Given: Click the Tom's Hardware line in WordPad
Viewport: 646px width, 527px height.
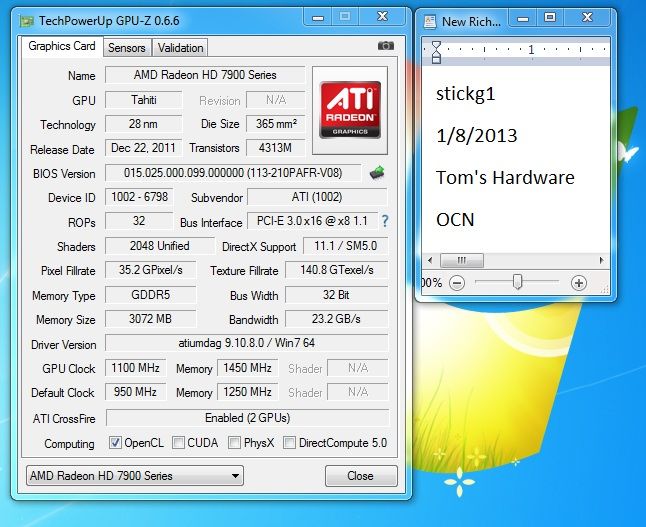Looking at the screenshot, I should [x=505, y=178].
